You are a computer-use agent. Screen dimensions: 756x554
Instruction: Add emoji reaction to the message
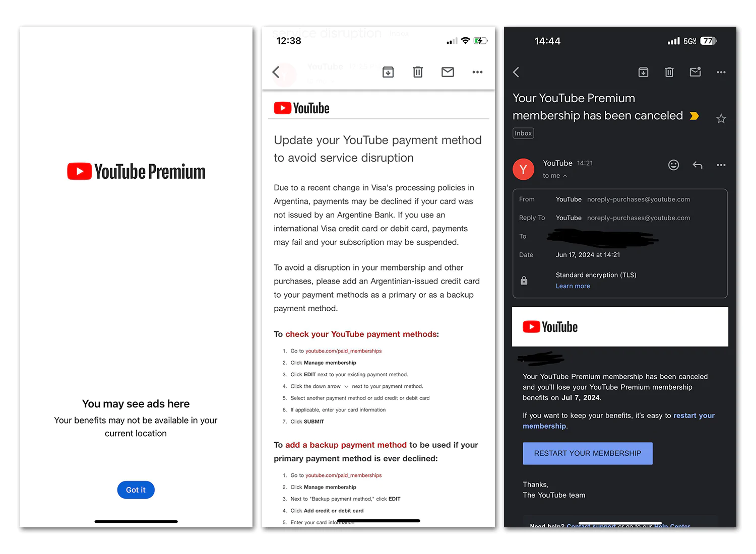(x=673, y=165)
